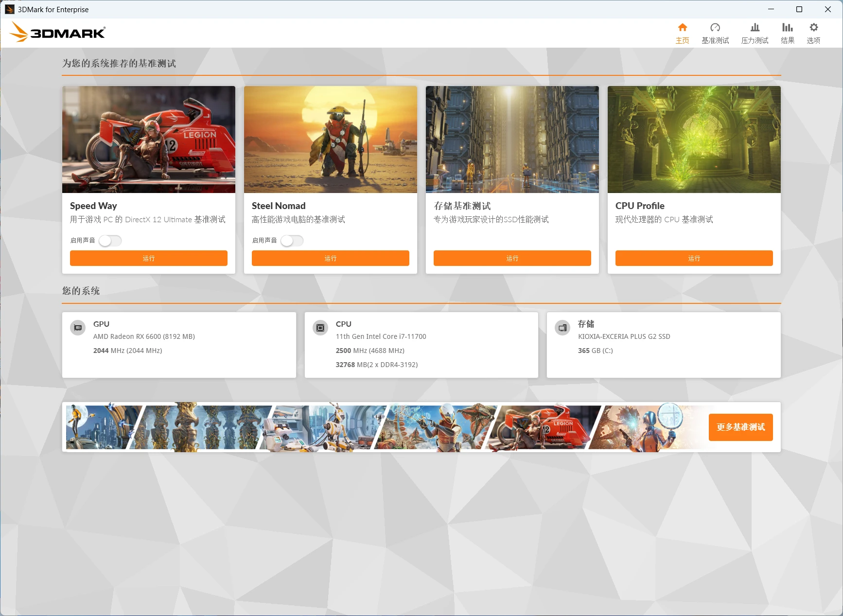Screen dimensions: 843x616
Task: Click the AMD Radeon RX 6600 text
Action: click(144, 336)
